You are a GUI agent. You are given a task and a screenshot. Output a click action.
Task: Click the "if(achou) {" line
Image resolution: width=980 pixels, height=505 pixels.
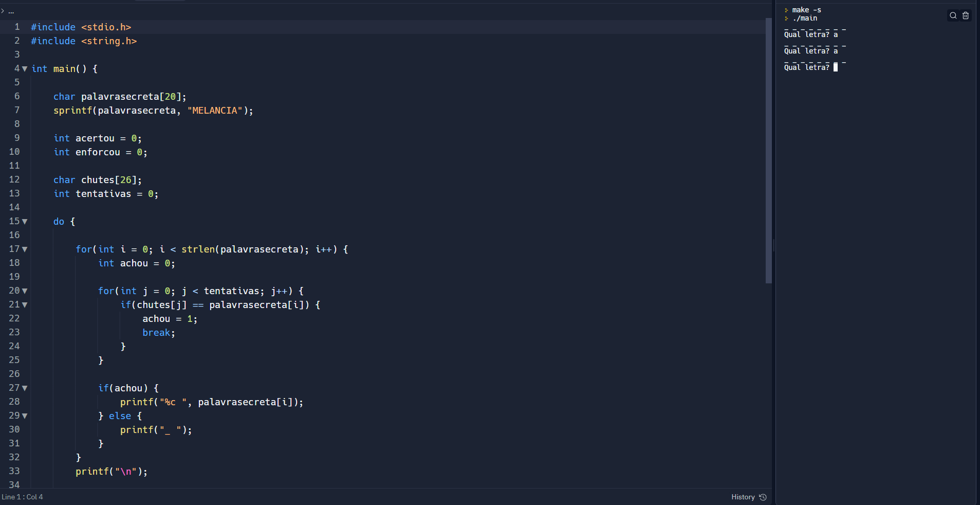[x=128, y=388]
